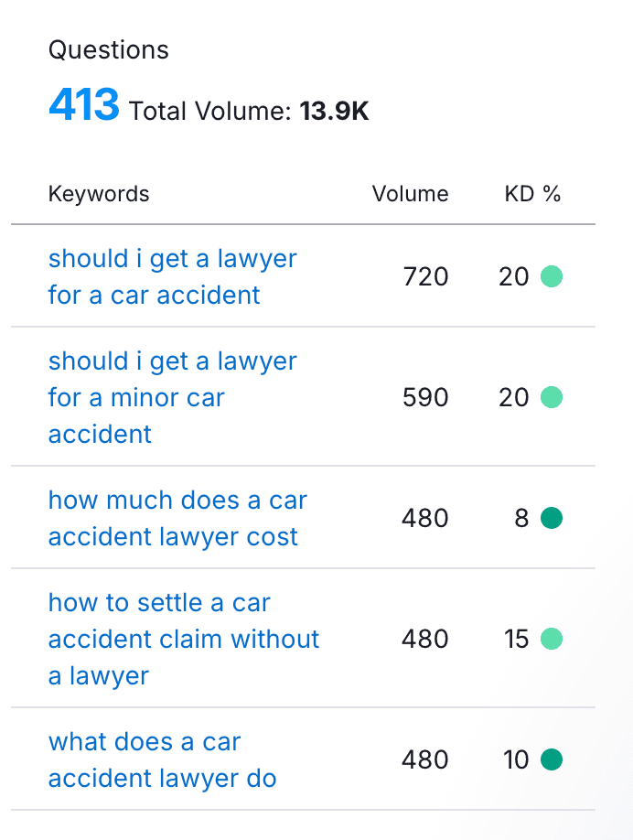Open "how much does a car accident lawyer cost"
Image resolution: width=633 pixels, height=840 pixels.
tap(177, 518)
